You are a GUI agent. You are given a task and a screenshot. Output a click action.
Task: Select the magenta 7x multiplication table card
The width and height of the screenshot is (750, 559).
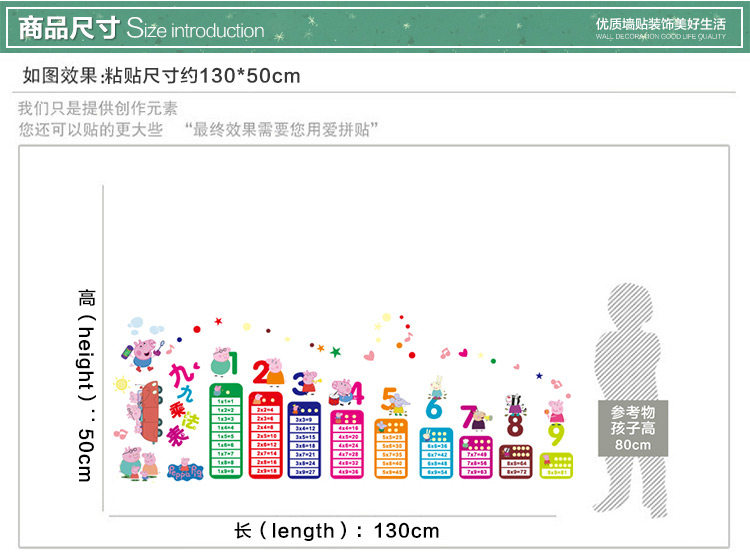pyautogui.click(x=476, y=457)
